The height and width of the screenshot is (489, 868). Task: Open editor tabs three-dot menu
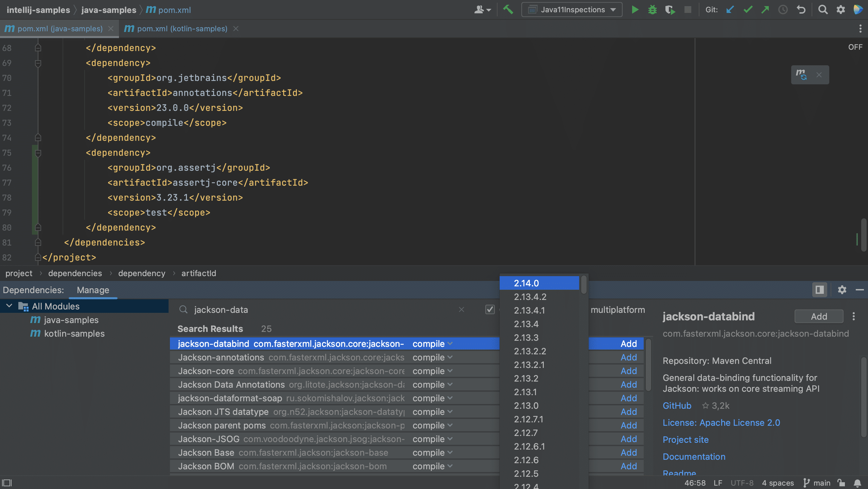(x=860, y=29)
